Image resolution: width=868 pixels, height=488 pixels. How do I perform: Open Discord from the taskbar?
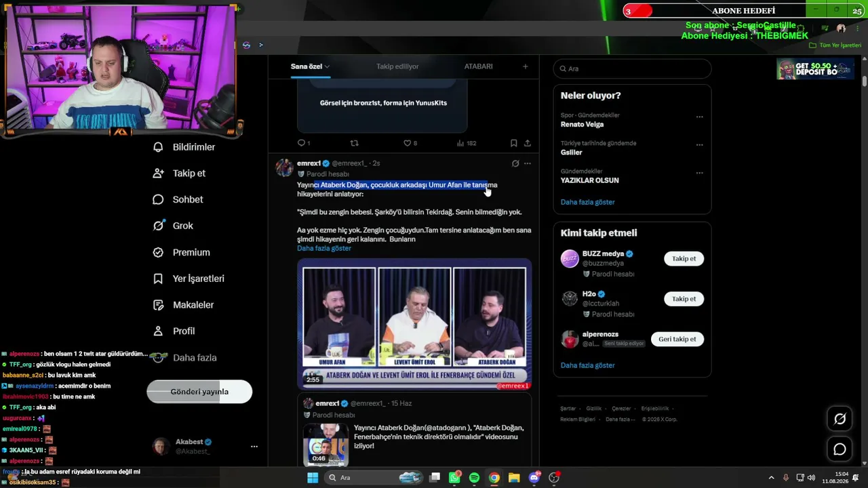(x=534, y=478)
